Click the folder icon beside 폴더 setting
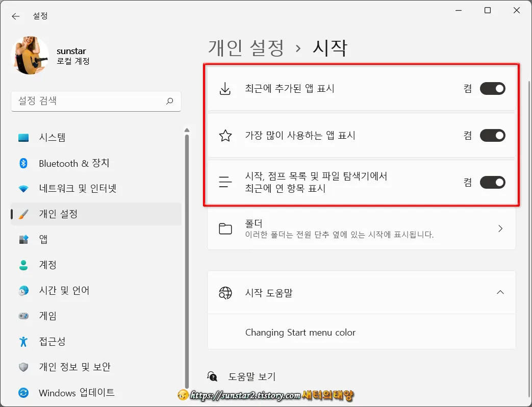532x407 pixels. (x=225, y=228)
